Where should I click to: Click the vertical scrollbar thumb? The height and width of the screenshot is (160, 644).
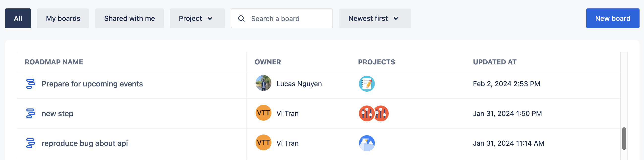pyautogui.click(x=624, y=138)
